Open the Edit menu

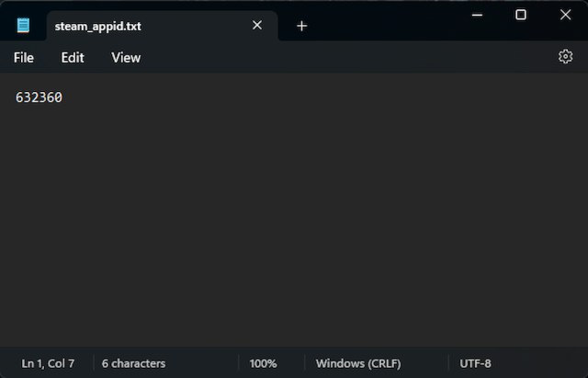tap(73, 57)
